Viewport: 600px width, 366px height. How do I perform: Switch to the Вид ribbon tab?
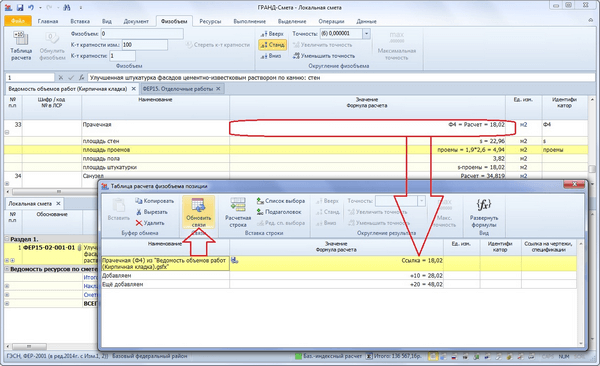coord(107,21)
